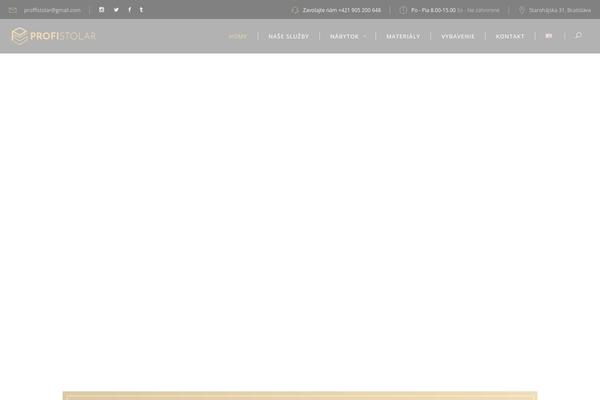600x400 pixels.
Task: Expand the NÁBYTOK submenu arrow
Action: click(x=364, y=36)
